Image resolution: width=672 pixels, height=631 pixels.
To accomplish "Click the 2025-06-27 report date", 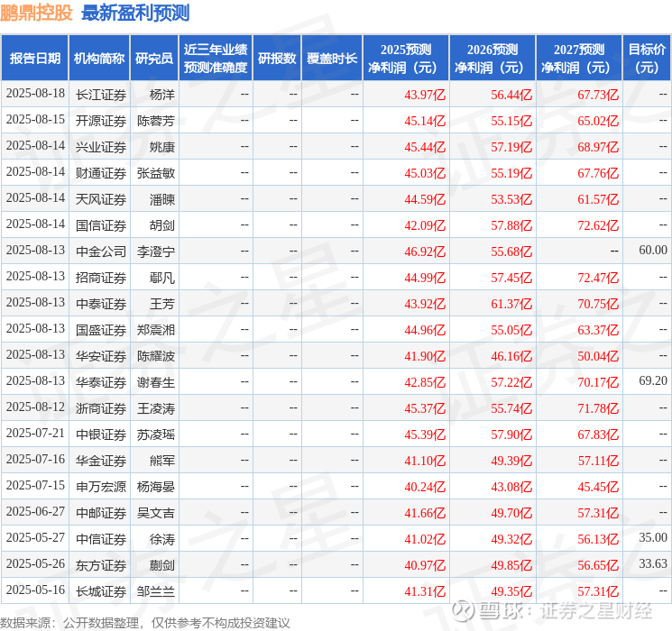I will 35,511.
